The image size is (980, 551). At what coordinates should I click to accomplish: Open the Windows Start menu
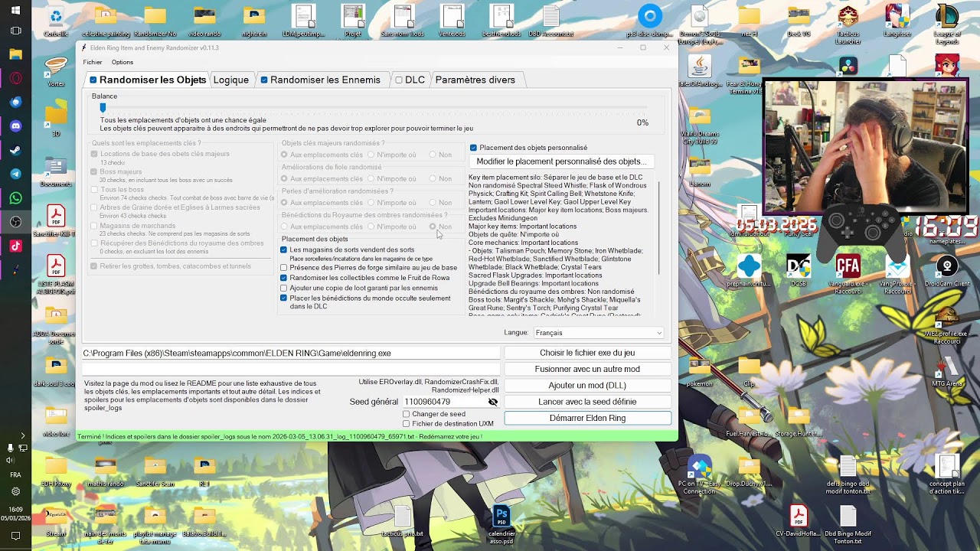point(15,10)
